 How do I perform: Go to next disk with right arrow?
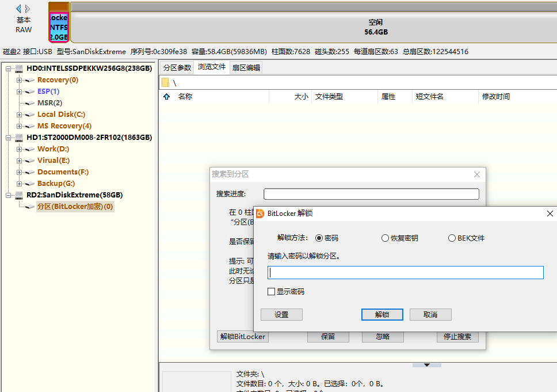coord(28,9)
